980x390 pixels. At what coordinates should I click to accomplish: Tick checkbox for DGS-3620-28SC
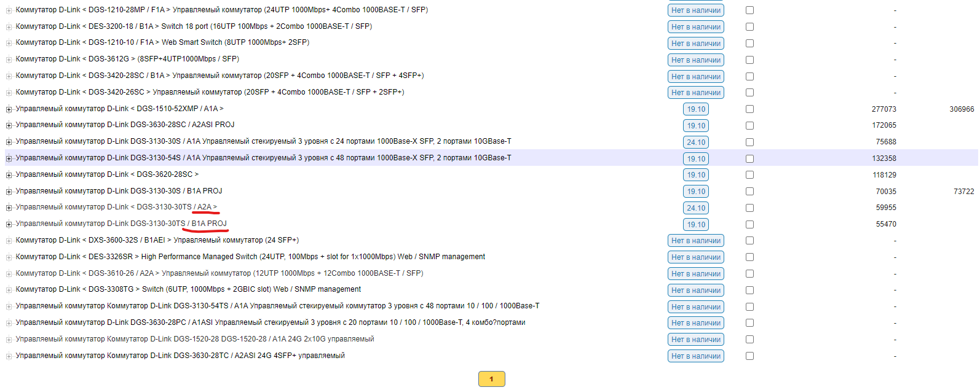749,175
